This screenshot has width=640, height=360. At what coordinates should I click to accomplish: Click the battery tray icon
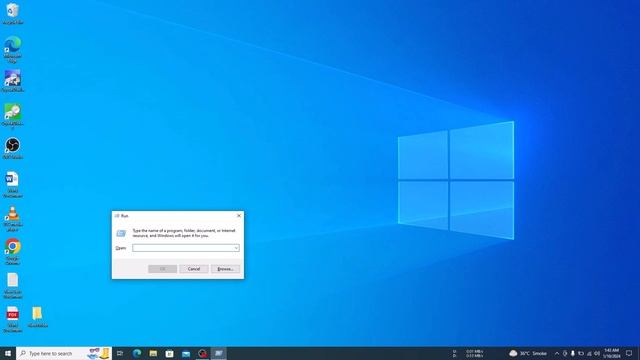click(581, 353)
